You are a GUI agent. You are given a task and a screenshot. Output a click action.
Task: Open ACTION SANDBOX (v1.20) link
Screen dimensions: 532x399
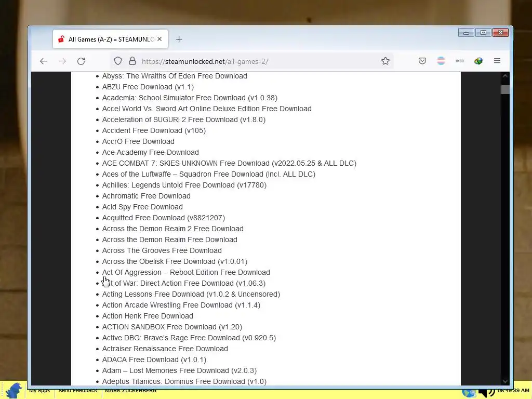coord(172,327)
